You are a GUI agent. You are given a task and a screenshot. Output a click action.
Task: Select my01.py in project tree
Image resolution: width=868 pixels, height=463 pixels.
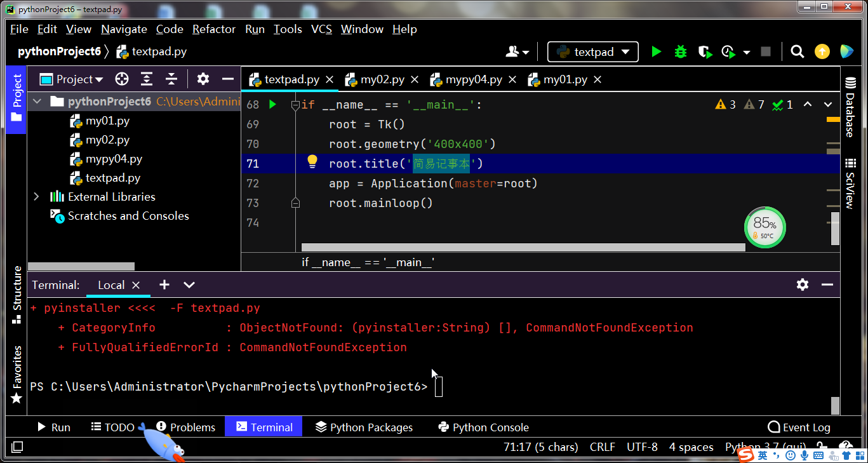point(99,121)
